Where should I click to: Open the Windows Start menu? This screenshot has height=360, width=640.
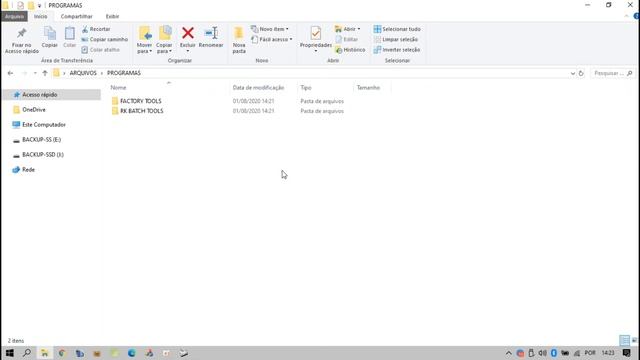pos(9,353)
